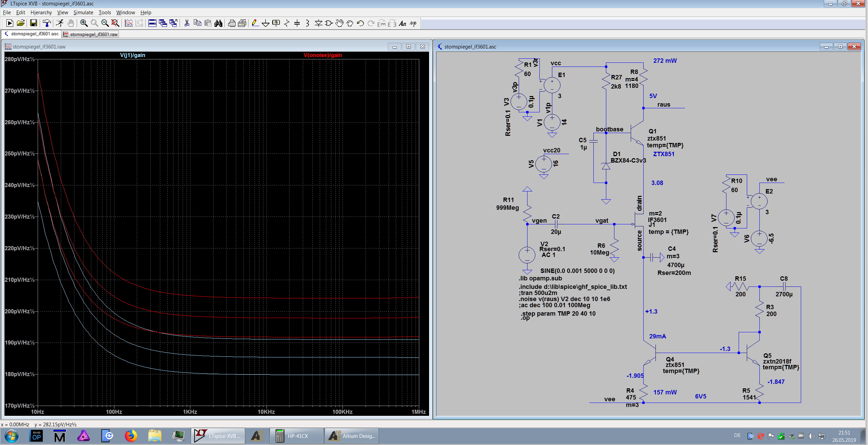This screenshot has height=445, width=868.
Task: Open the Hierarchy menu
Action: click(41, 13)
